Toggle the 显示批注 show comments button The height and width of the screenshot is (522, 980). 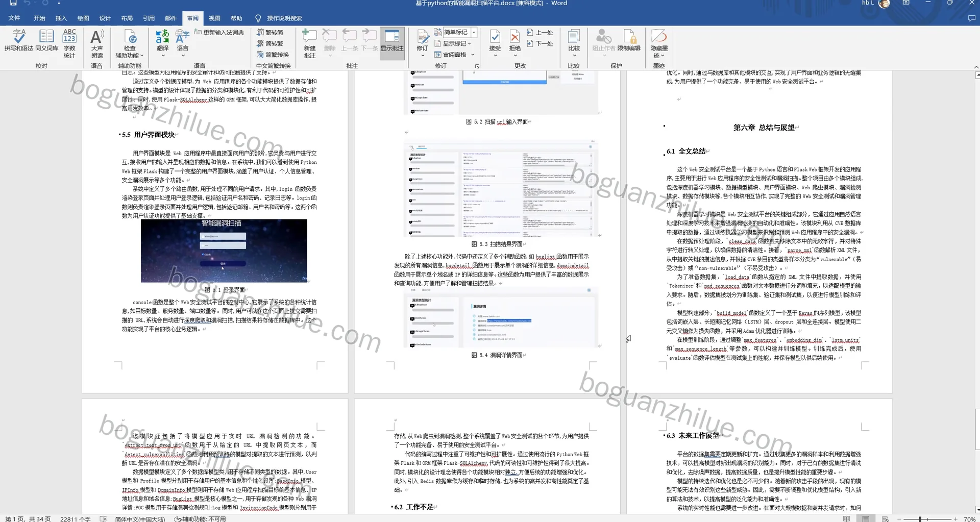point(392,43)
